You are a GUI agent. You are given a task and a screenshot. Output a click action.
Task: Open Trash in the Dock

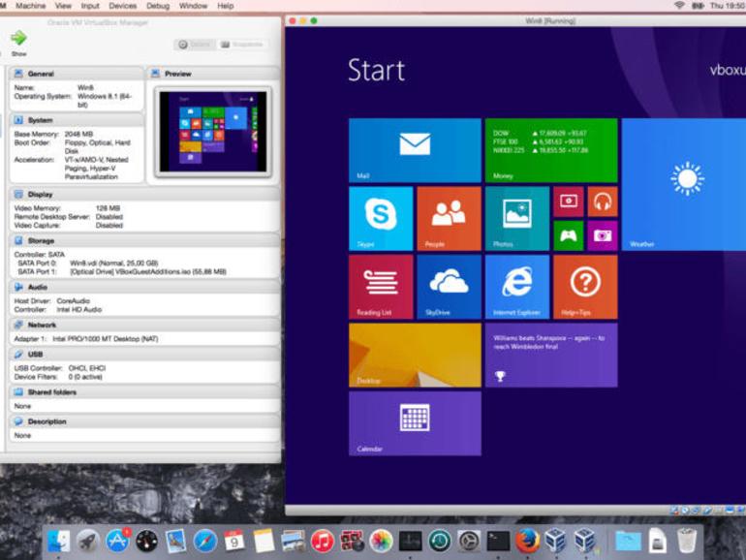click(687, 541)
